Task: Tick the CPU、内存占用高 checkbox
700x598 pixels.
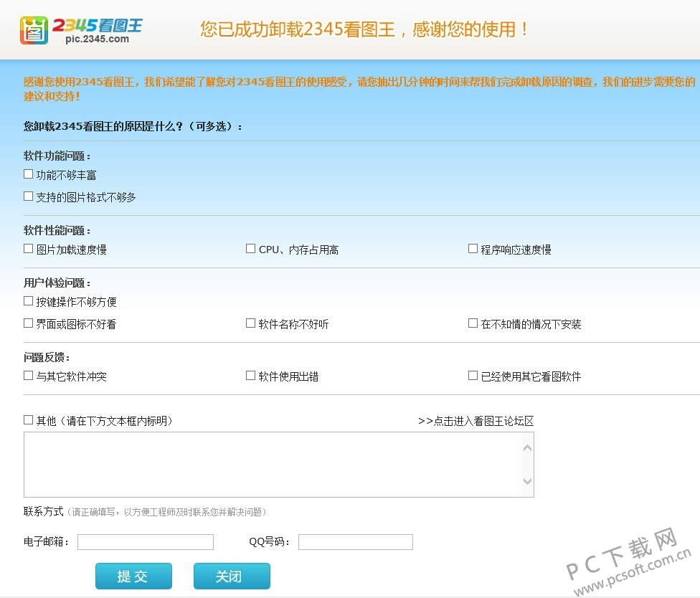Action: pyautogui.click(x=250, y=249)
